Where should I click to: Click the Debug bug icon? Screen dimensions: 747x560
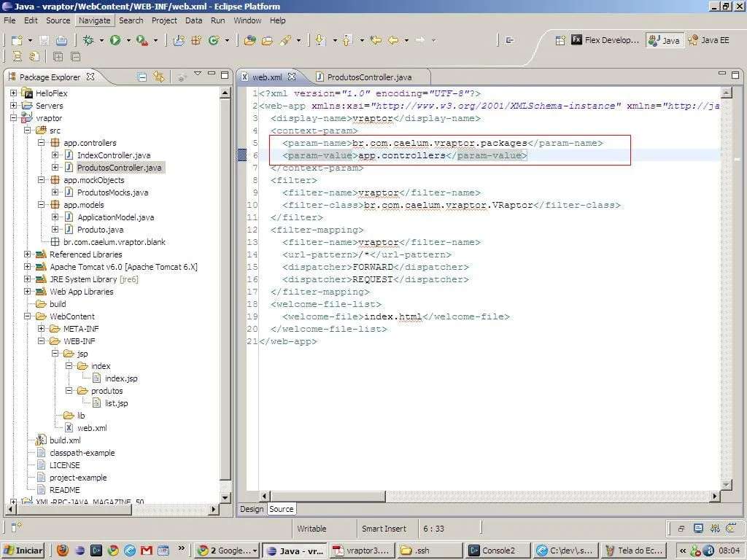point(88,40)
